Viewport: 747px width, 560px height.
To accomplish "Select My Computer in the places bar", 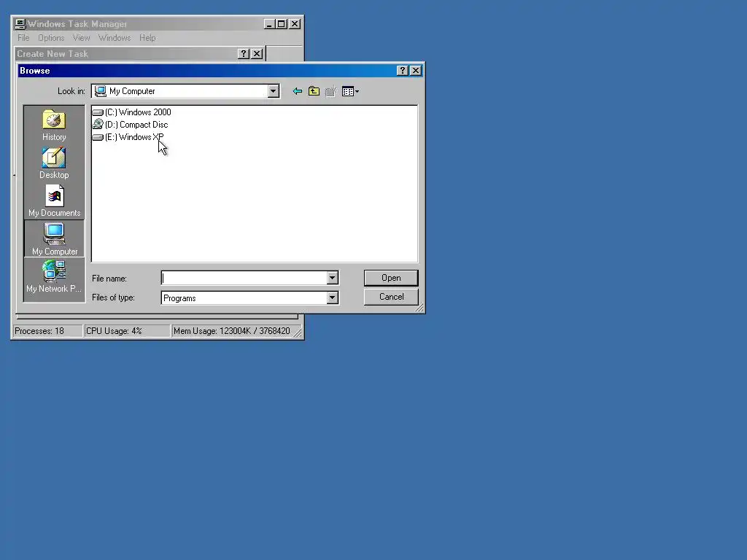I will coord(54,238).
